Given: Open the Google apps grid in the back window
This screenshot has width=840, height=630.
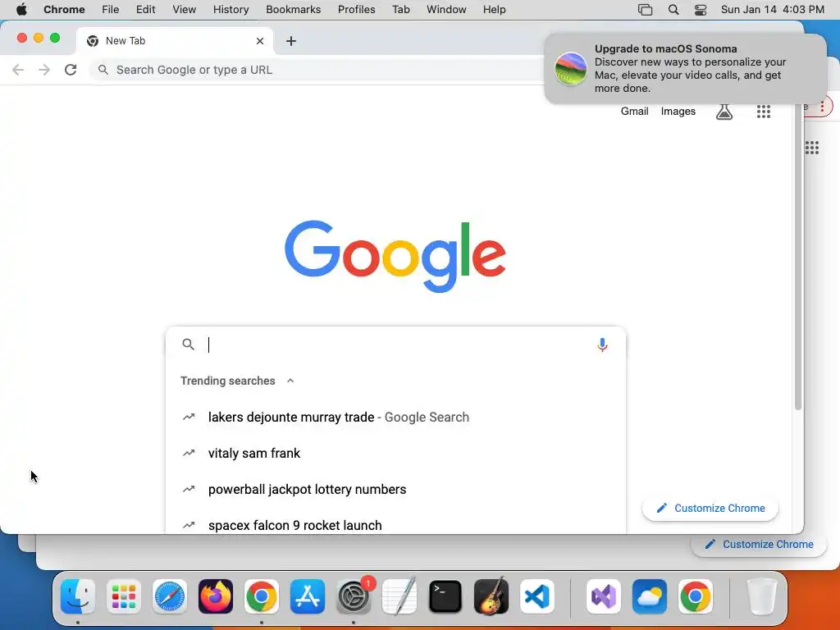Looking at the screenshot, I should click(812, 148).
